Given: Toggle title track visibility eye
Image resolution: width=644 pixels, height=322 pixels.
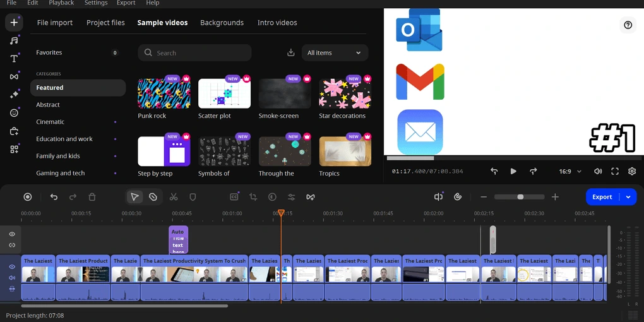Looking at the screenshot, I should pyautogui.click(x=12, y=234).
